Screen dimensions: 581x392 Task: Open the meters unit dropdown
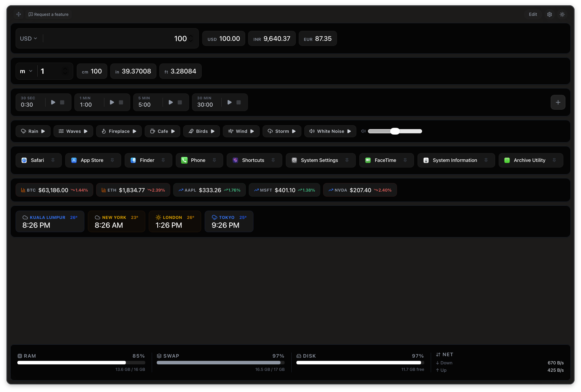coord(26,71)
